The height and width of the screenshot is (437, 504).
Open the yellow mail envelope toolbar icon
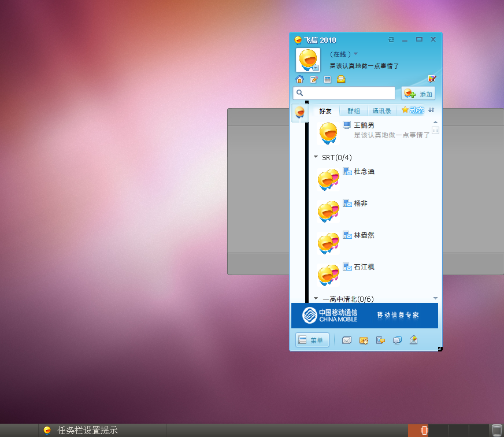click(x=341, y=79)
